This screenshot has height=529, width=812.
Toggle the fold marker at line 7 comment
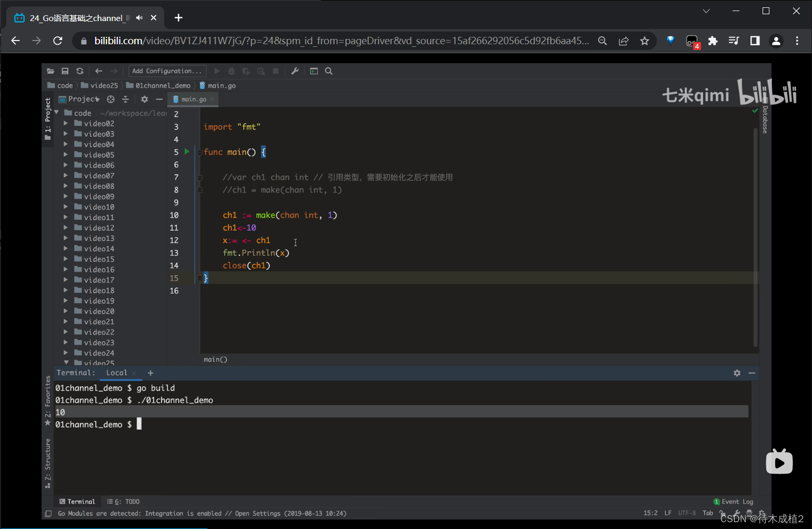[x=200, y=178]
